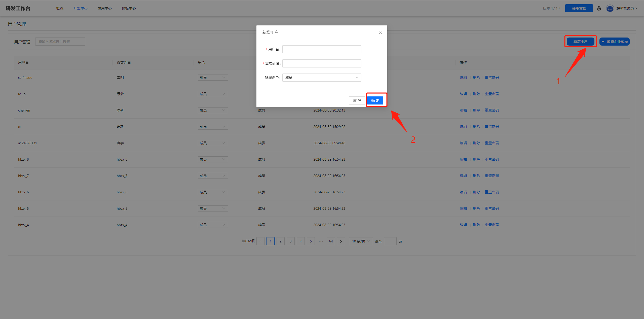
Task: Delete the lvluo user
Action: tap(476, 94)
